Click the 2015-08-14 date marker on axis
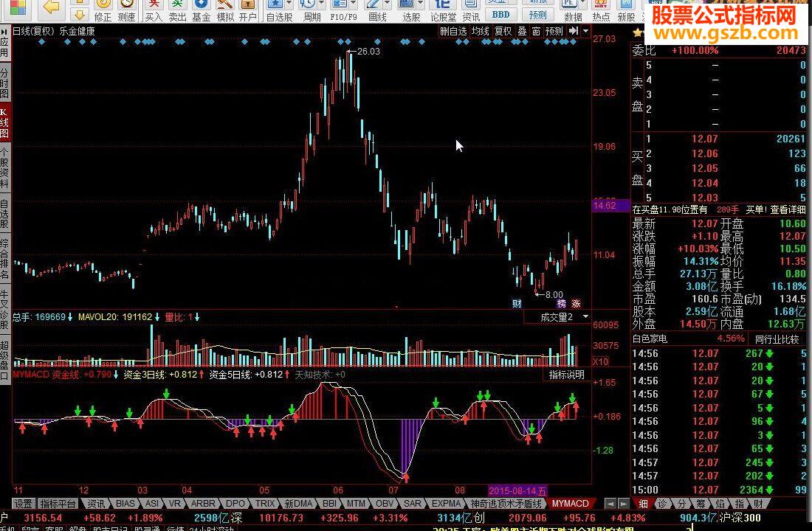812x531 pixels. click(517, 490)
